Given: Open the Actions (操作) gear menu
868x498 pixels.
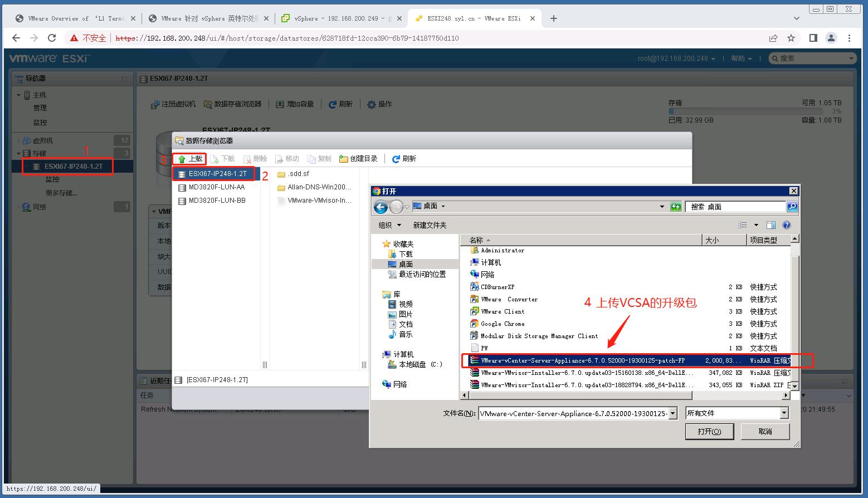Looking at the screenshot, I should pos(379,104).
